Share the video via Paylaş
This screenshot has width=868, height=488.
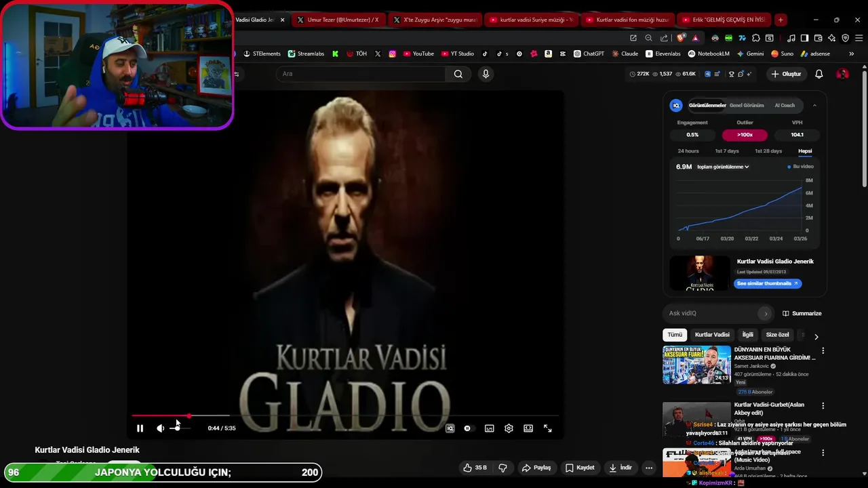pyautogui.click(x=536, y=468)
